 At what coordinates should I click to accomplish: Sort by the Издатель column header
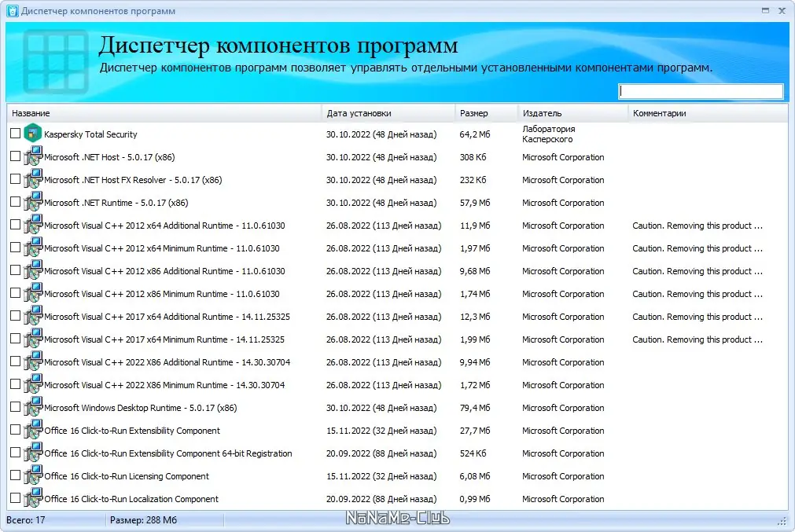pyautogui.click(x=573, y=113)
